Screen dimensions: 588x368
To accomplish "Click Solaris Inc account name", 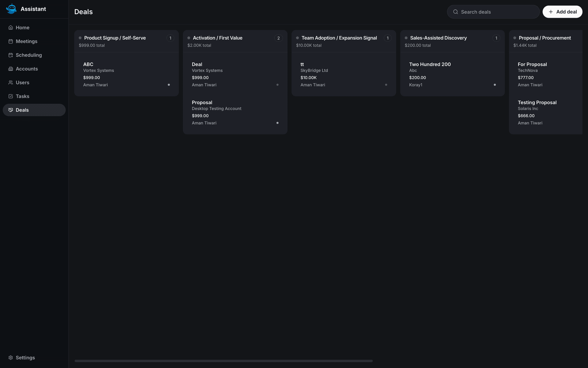I will 528,109.
